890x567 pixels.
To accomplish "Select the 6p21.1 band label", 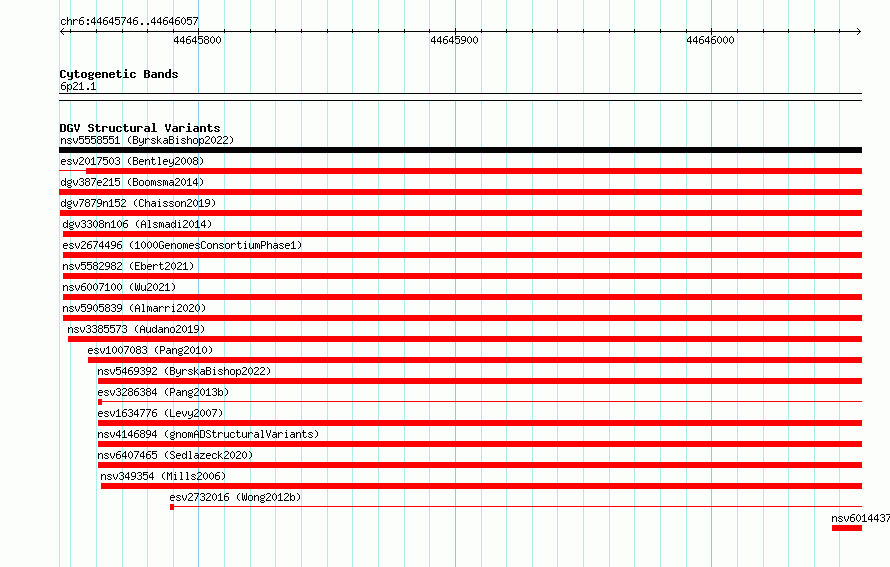I will 78,86.
